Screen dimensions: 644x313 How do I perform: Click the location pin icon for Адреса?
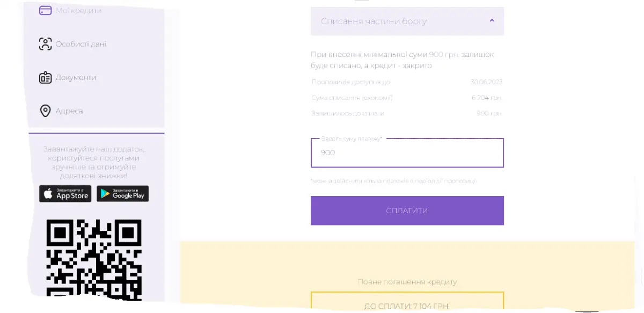pos(46,111)
